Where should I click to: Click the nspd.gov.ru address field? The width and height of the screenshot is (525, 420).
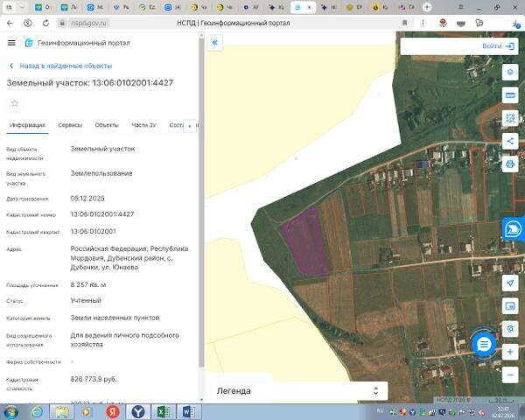click(88, 23)
